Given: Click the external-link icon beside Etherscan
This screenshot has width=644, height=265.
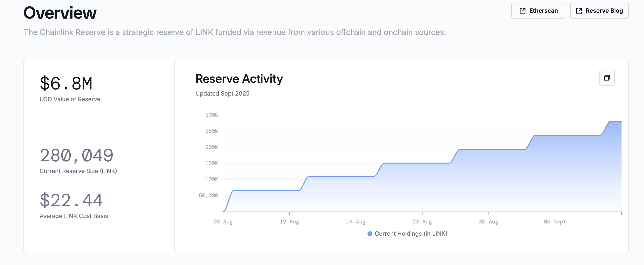Looking at the screenshot, I should pyautogui.click(x=522, y=11).
